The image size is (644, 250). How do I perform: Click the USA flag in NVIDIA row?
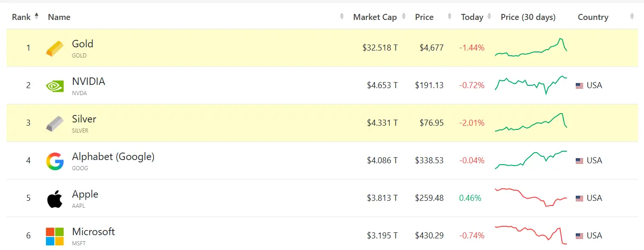click(579, 86)
